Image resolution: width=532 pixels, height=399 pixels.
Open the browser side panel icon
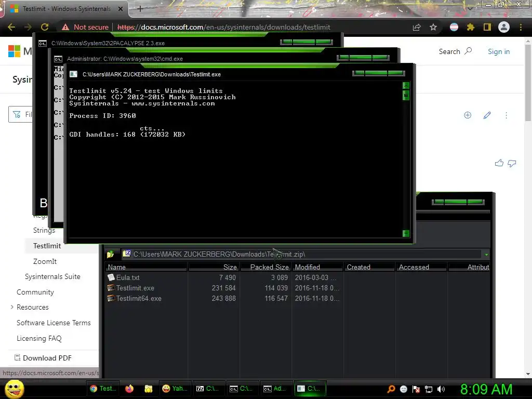[487, 27]
